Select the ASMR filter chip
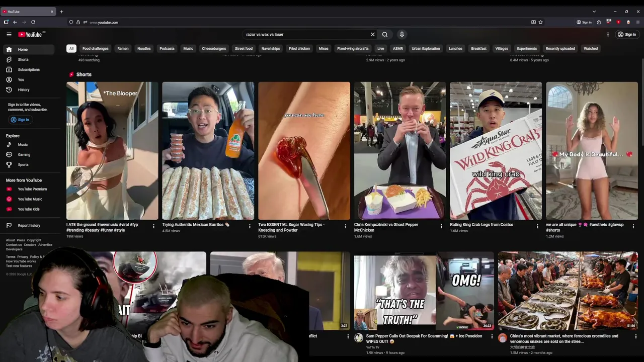The height and width of the screenshot is (362, 644). pos(398,49)
